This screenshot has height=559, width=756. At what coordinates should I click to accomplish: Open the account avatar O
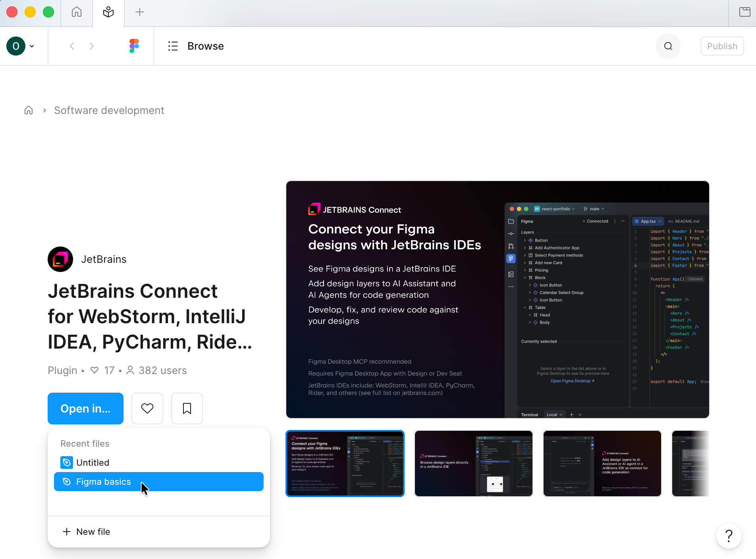pyautogui.click(x=16, y=46)
